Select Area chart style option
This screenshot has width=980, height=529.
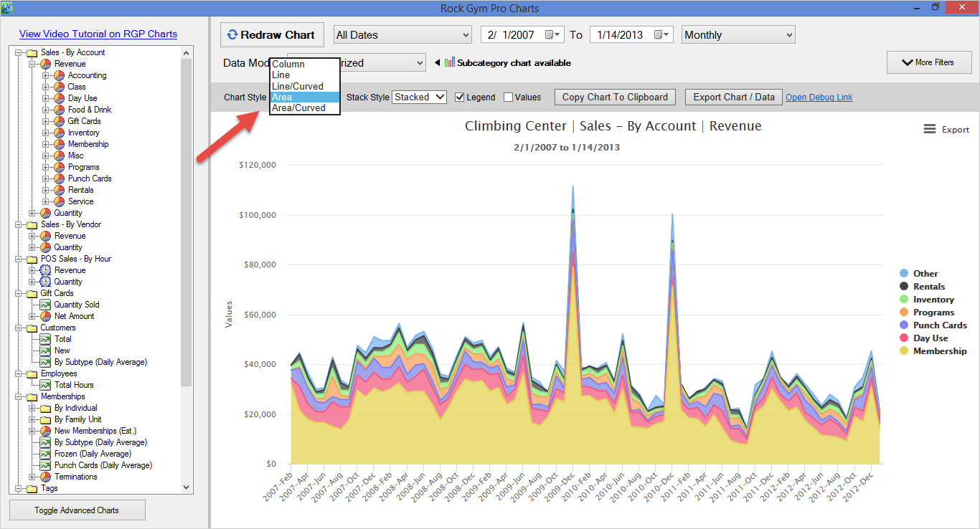[x=305, y=97]
